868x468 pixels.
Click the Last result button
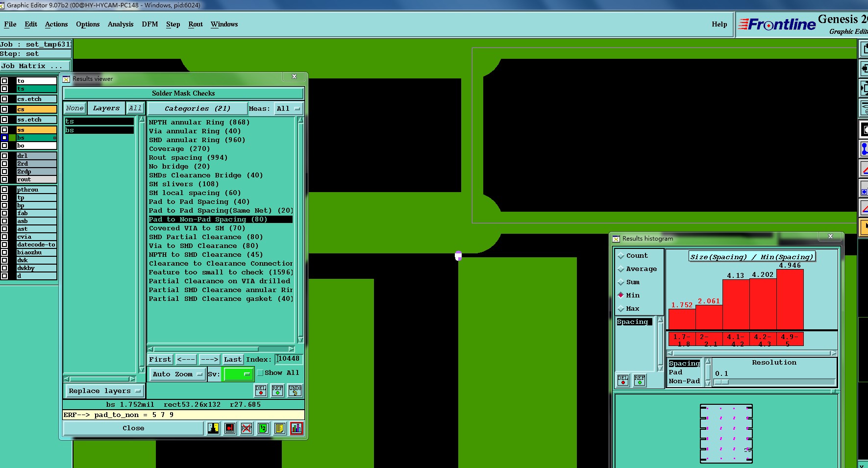click(232, 360)
